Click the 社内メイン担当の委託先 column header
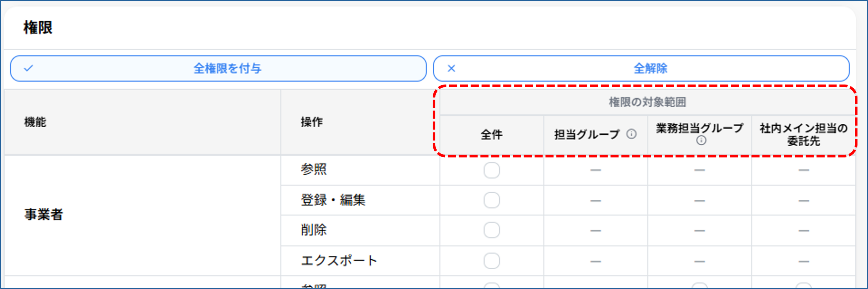This screenshot has width=868, height=289. (x=804, y=135)
